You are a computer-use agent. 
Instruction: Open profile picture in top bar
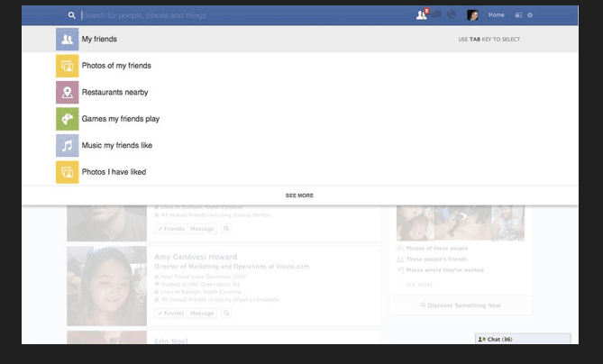[x=472, y=15]
